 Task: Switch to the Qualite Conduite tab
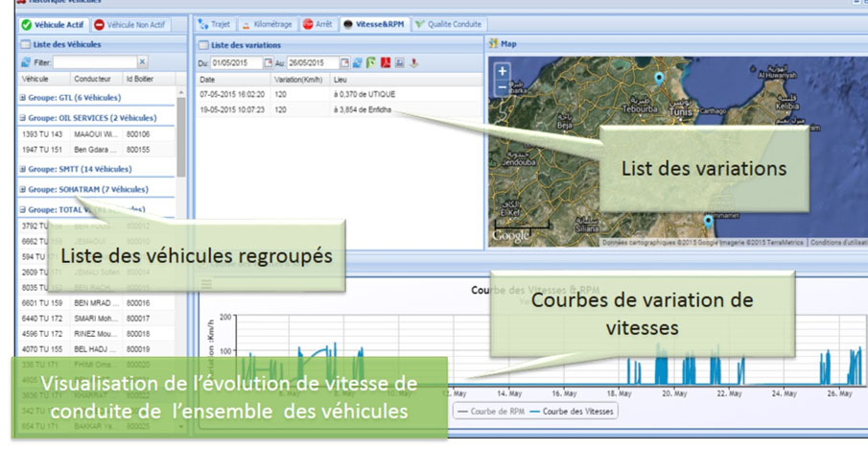click(x=449, y=25)
